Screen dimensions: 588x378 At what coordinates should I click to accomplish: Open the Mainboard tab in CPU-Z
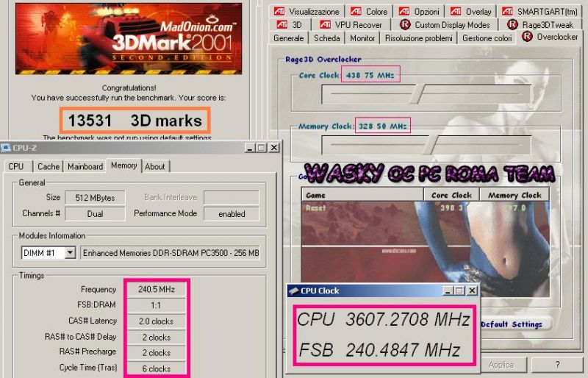[85, 166]
